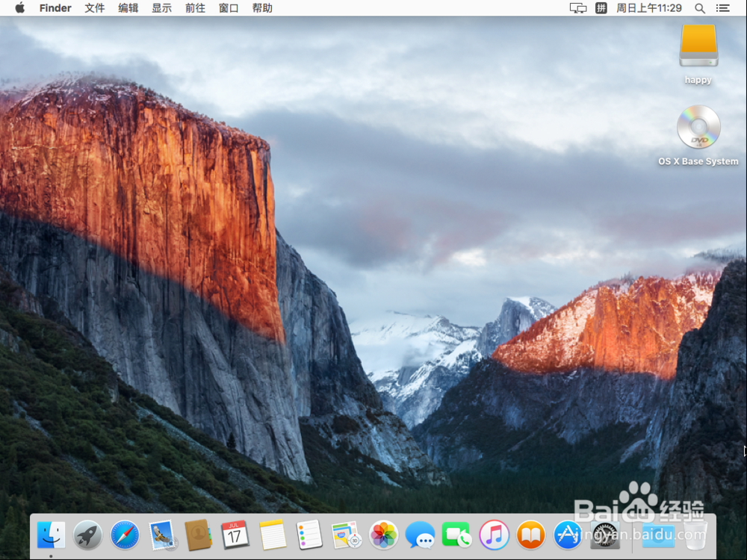Open the 显示 menu
This screenshot has height=560, width=747.
(x=161, y=8)
